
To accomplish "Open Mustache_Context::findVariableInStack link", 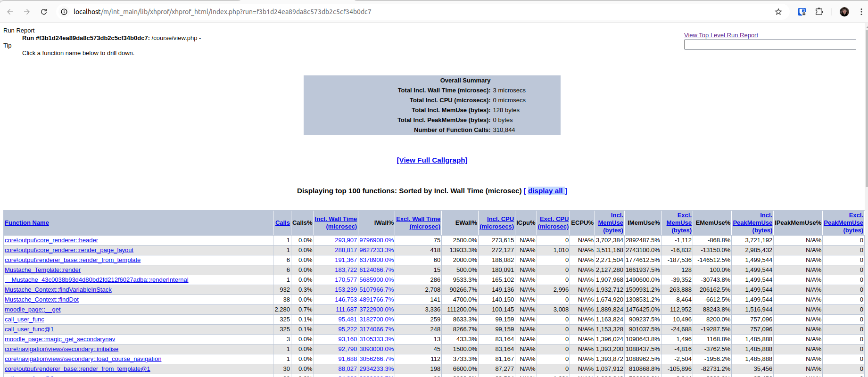I will point(58,290).
